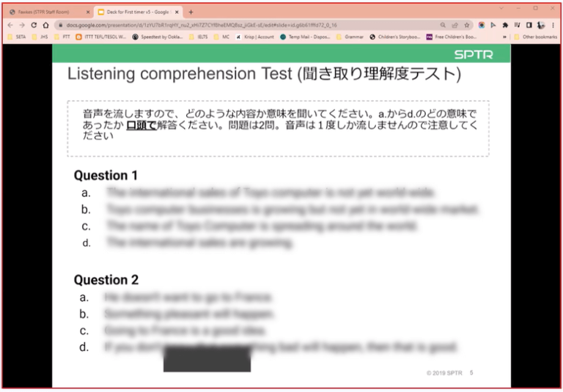563x392 pixels.
Task: Click the lock icon in address bar
Action: [x=60, y=25]
